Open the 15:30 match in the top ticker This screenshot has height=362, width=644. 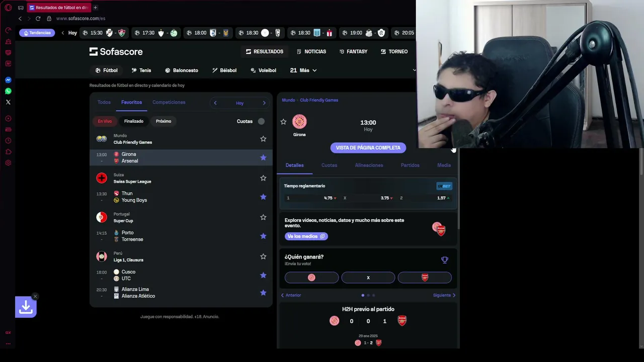(x=103, y=33)
